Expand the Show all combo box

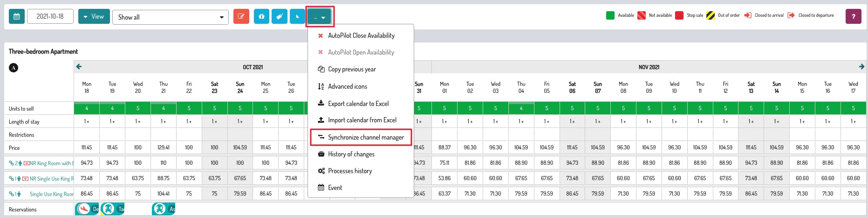click(170, 17)
